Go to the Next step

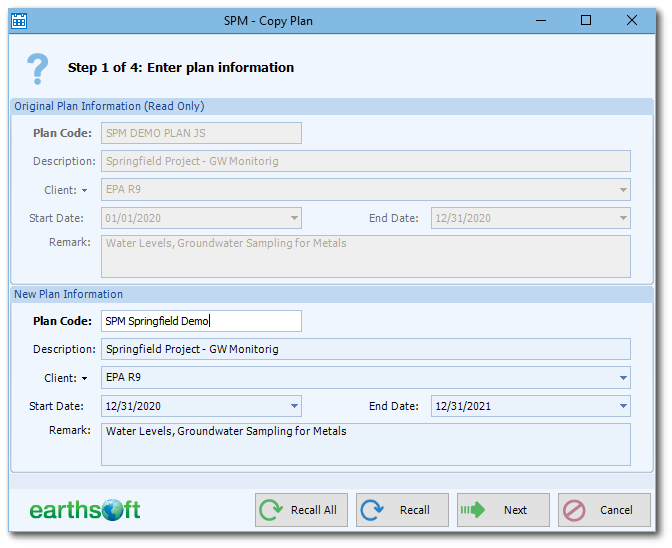point(503,510)
